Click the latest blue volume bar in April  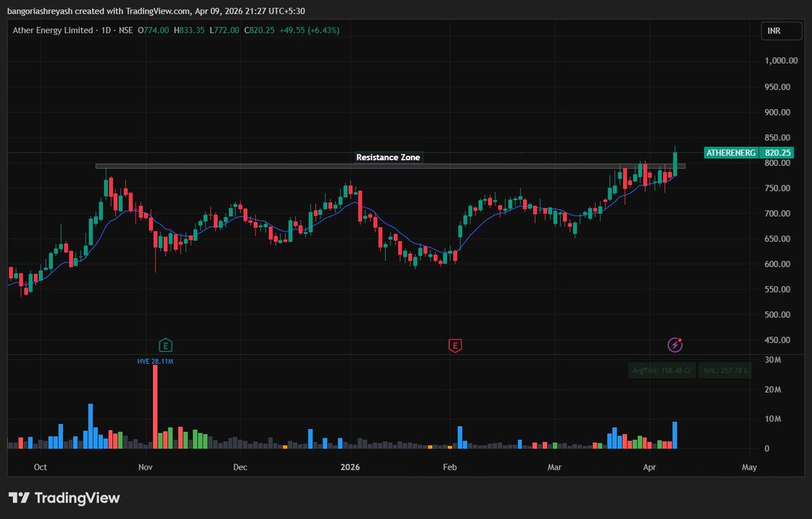click(x=675, y=435)
